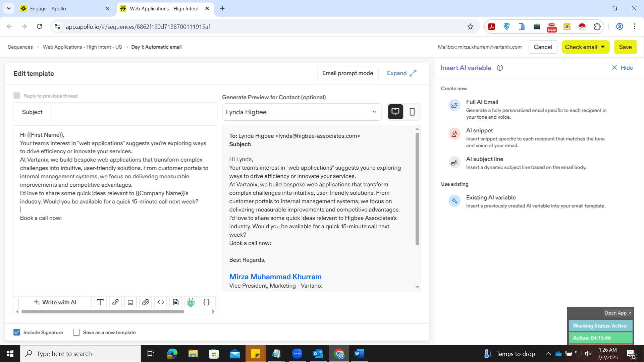The height and width of the screenshot is (362, 644).
Task: Click the Mirza Muhammad Khurram signature name
Action: [x=275, y=277]
